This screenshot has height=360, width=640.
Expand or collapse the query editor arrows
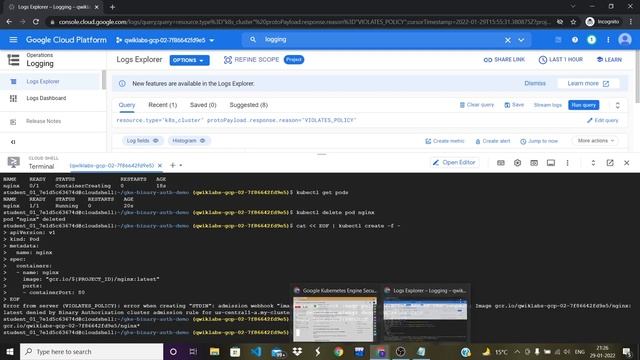click(618, 105)
